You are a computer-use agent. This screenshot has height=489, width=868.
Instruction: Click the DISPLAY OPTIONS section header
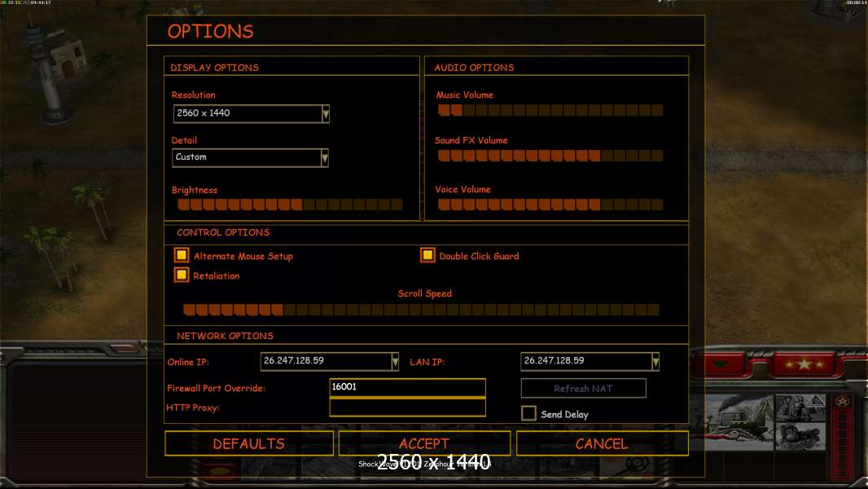click(214, 68)
